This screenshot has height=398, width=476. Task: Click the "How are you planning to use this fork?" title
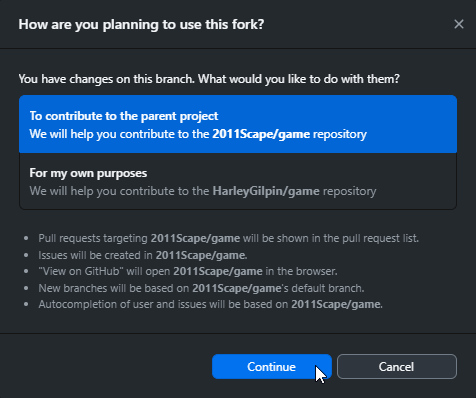[141, 25]
